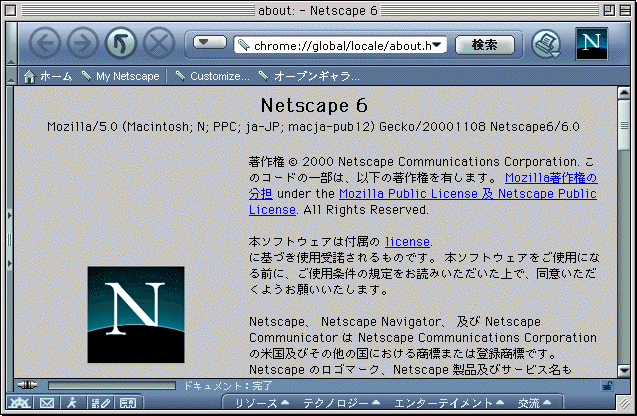Image resolution: width=637 pixels, height=416 pixels.
Task: Open the オープンギャラ... bookmark
Action: [309, 76]
